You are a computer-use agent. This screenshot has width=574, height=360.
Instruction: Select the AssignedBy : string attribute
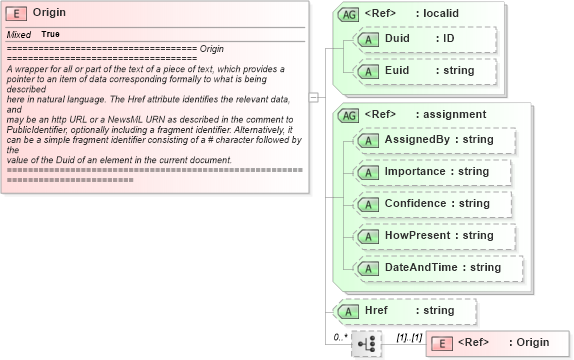(435, 141)
